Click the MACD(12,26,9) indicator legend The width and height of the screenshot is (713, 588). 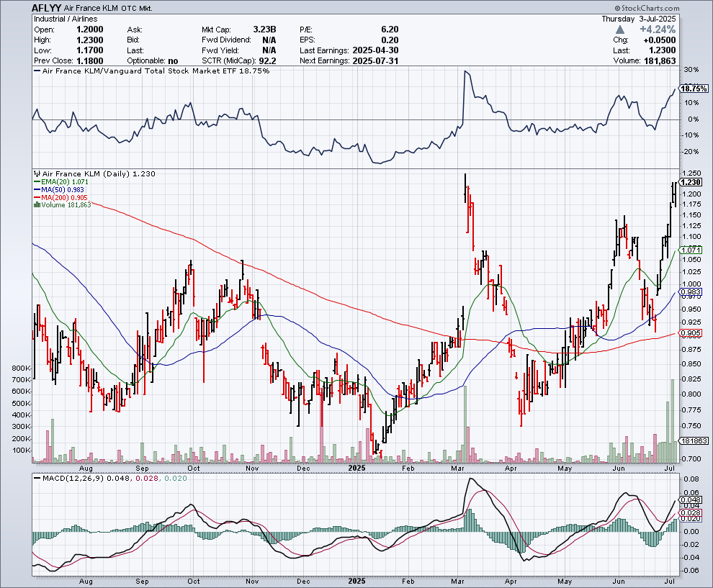(110, 478)
